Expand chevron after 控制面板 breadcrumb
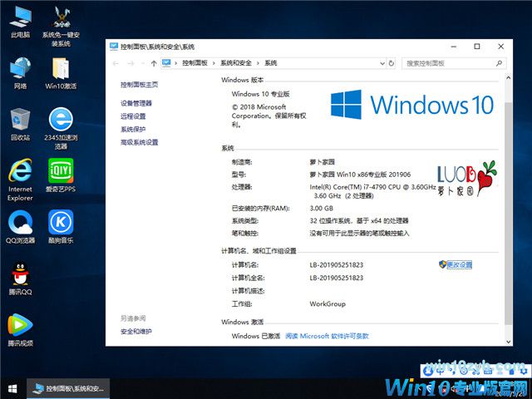Screen dimensions: 532x399 point(214,63)
